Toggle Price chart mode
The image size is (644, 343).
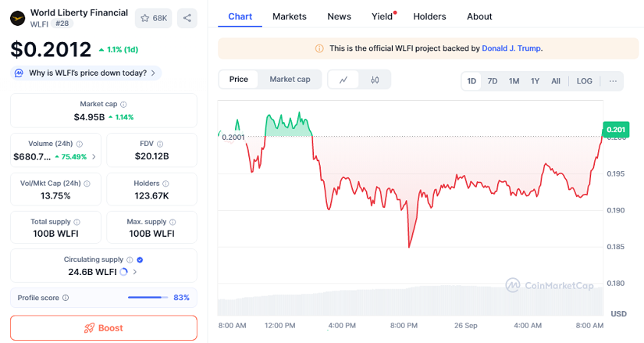point(239,80)
